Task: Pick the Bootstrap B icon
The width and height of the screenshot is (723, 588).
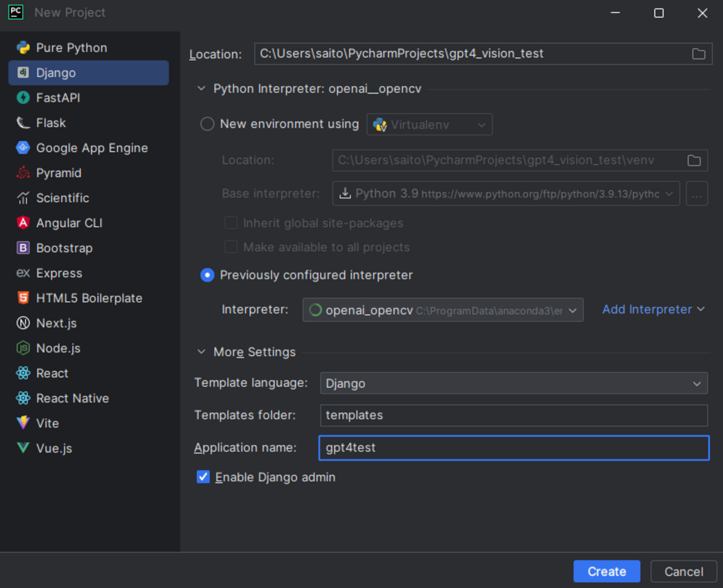Action: (x=23, y=248)
